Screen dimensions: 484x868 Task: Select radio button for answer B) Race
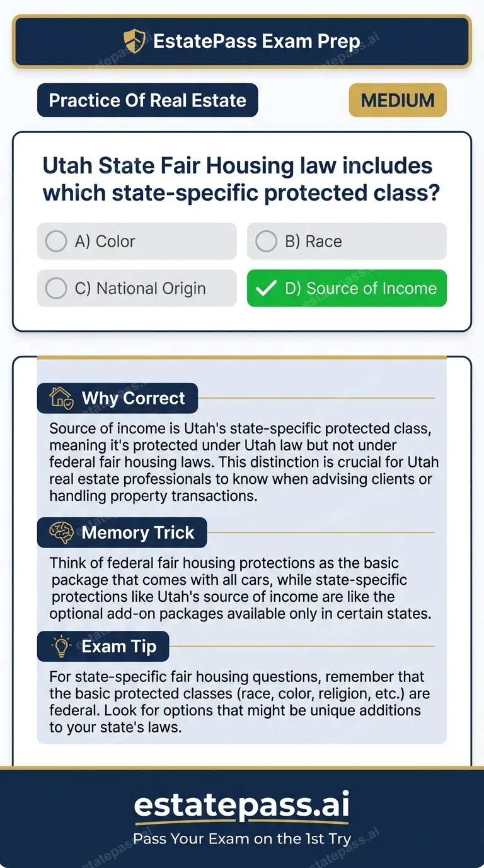click(266, 241)
